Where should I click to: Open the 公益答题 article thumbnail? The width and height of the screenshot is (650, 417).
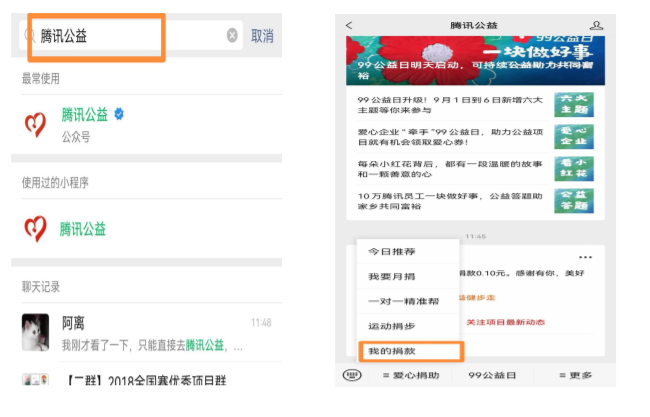pos(573,199)
